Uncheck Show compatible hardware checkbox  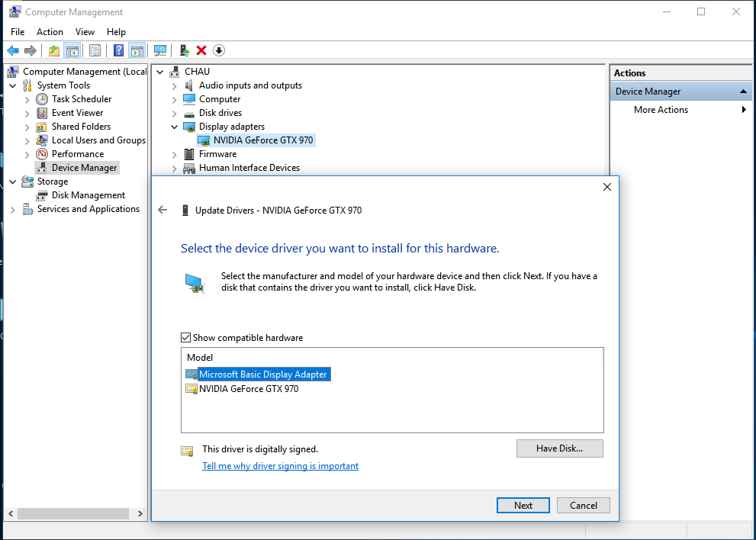tap(186, 338)
